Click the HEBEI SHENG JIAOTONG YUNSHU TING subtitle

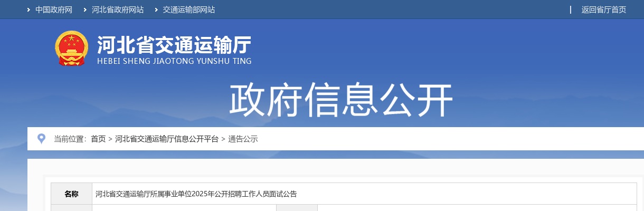pyautogui.click(x=174, y=61)
